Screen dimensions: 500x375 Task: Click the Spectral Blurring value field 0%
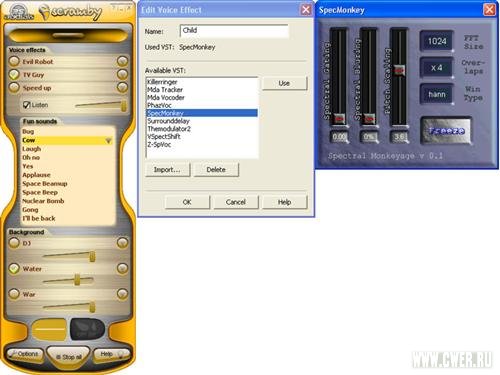point(369,137)
